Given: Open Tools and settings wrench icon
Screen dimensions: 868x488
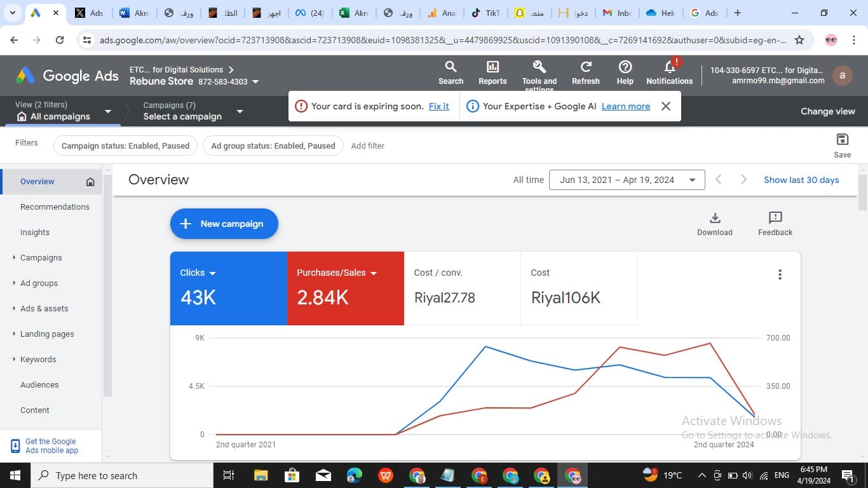Looking at the screenshot, I should [539, 67].
